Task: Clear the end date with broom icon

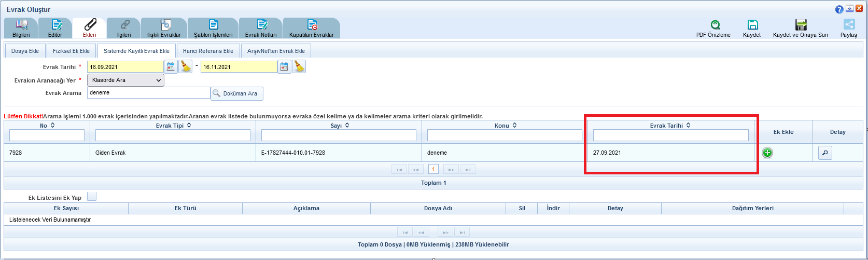Action: pyautogui.click(x=299, y=66)
